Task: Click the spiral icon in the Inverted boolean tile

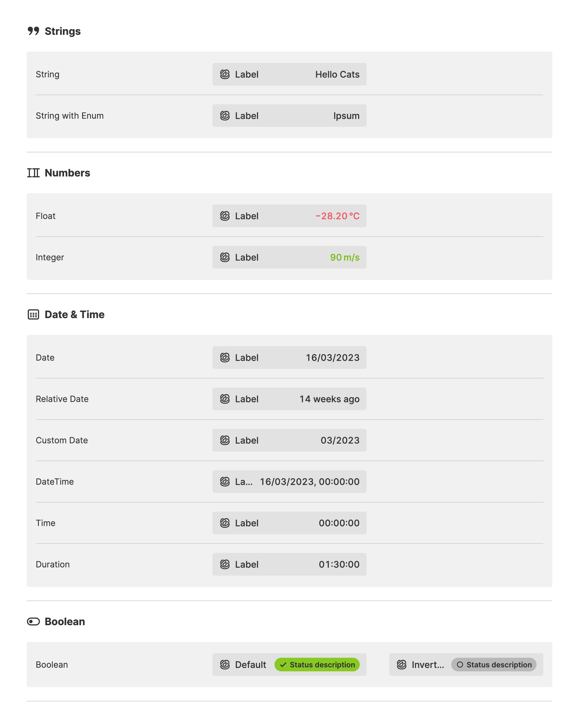Action: 401,665
